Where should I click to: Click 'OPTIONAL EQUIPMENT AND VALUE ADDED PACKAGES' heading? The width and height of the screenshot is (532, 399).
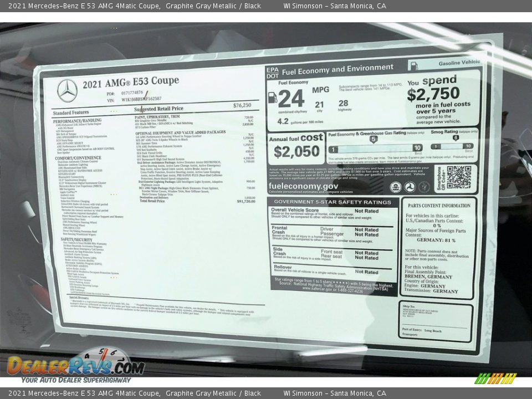(180, 132)
